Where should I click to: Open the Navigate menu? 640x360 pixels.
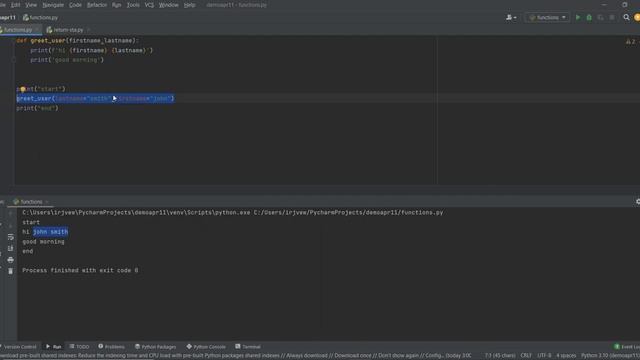(53, 5)
